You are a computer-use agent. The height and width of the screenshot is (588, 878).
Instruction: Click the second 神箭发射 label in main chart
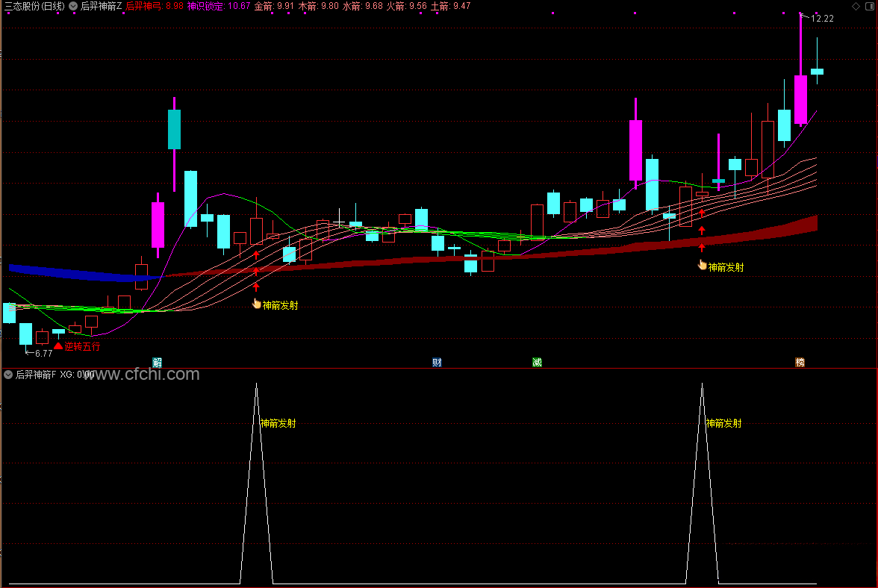[x=726, y=267]
